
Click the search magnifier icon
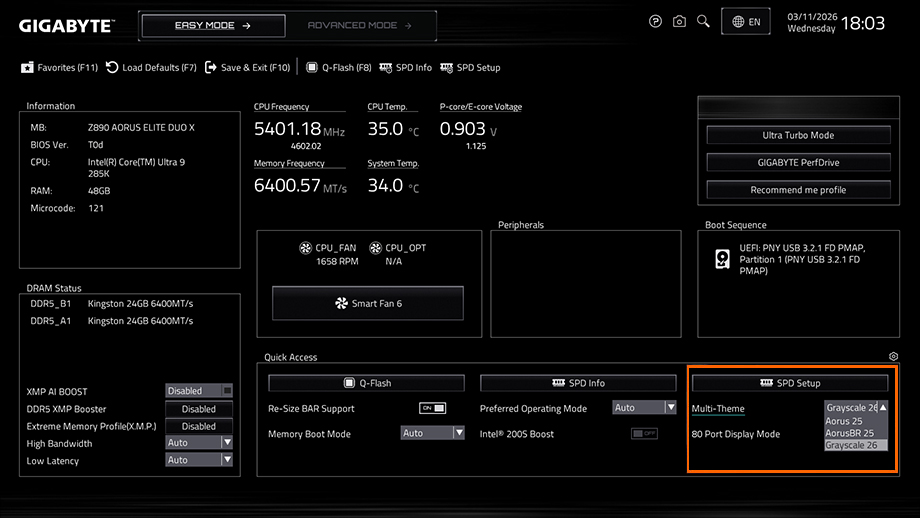tap(703, 21)
